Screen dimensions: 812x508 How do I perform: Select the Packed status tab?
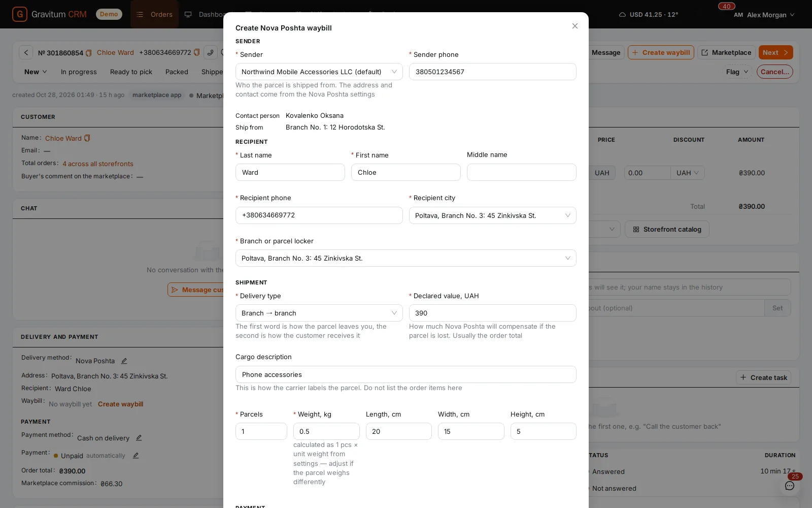point(177,72)
